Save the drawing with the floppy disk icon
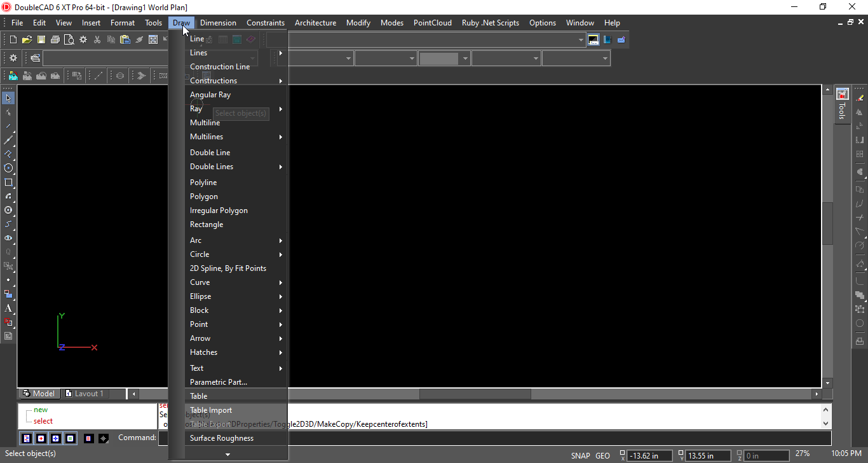 click(41, 39)
